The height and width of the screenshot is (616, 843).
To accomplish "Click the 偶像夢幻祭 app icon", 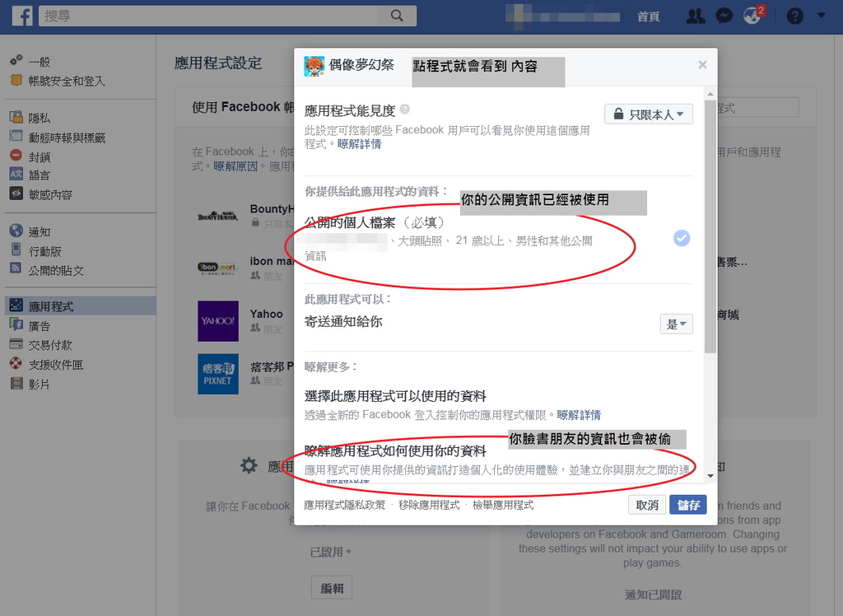I will pos(314,66).
